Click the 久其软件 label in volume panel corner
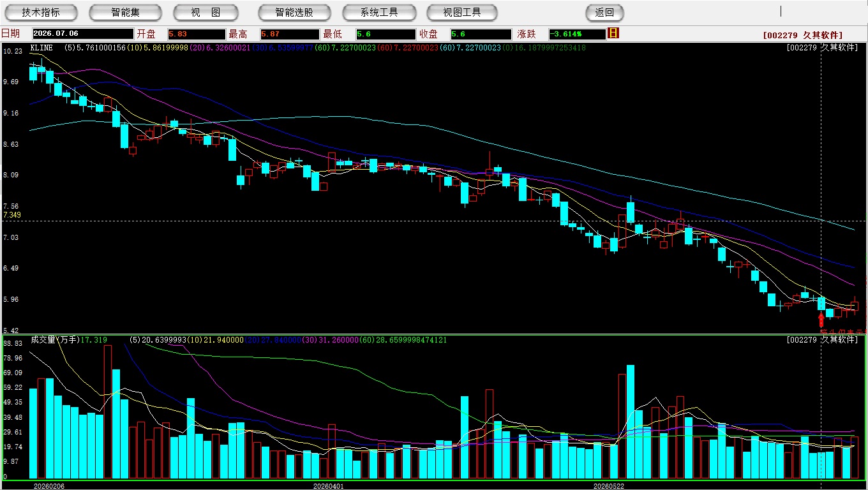 point(839,340)
